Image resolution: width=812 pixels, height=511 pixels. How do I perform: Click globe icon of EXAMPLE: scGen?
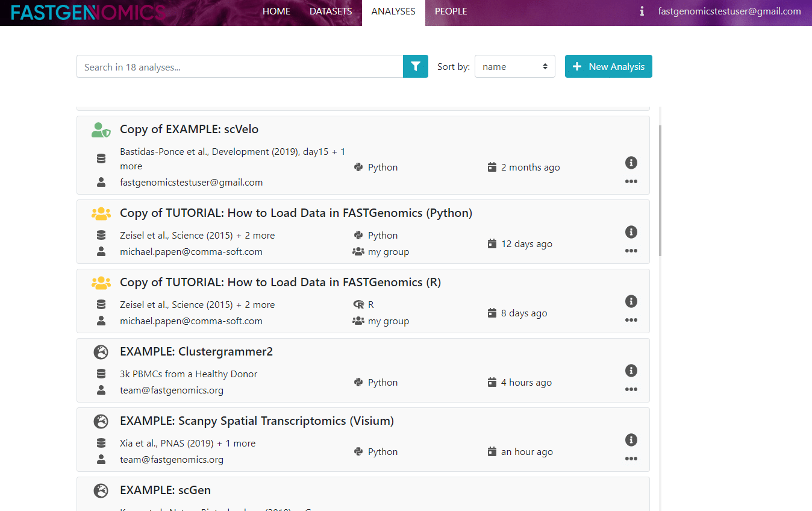point(101,491)
